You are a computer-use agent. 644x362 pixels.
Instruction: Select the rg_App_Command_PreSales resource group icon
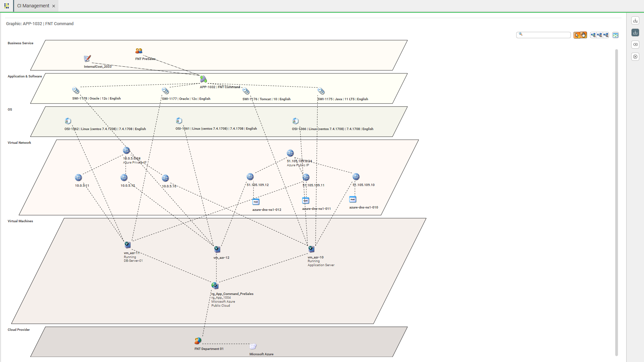point(215,286)
